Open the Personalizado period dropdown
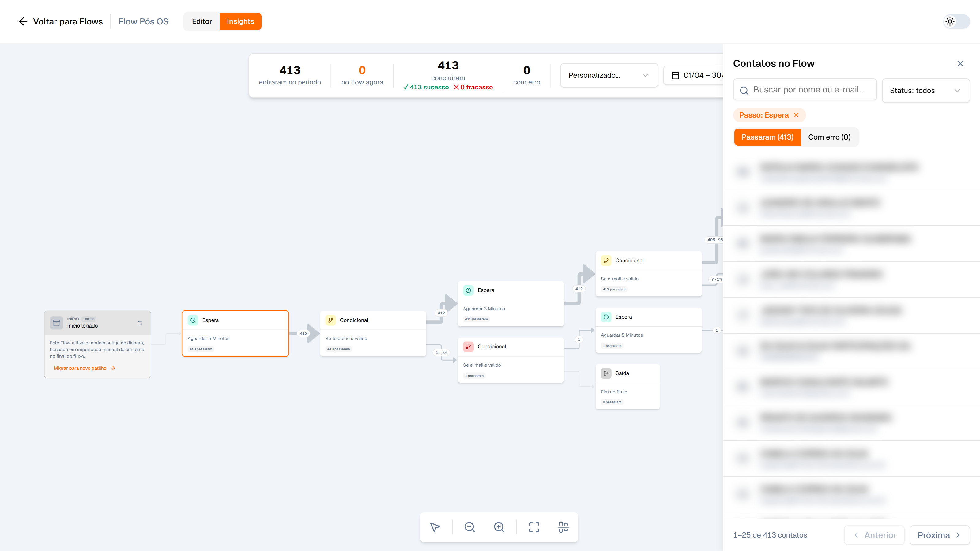The height and width of the screenshot is (551, 980). 609,75
